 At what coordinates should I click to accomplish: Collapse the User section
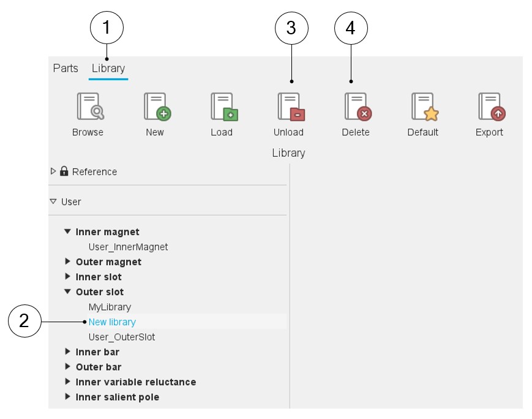pyautogui.click(x=53, y=202)
